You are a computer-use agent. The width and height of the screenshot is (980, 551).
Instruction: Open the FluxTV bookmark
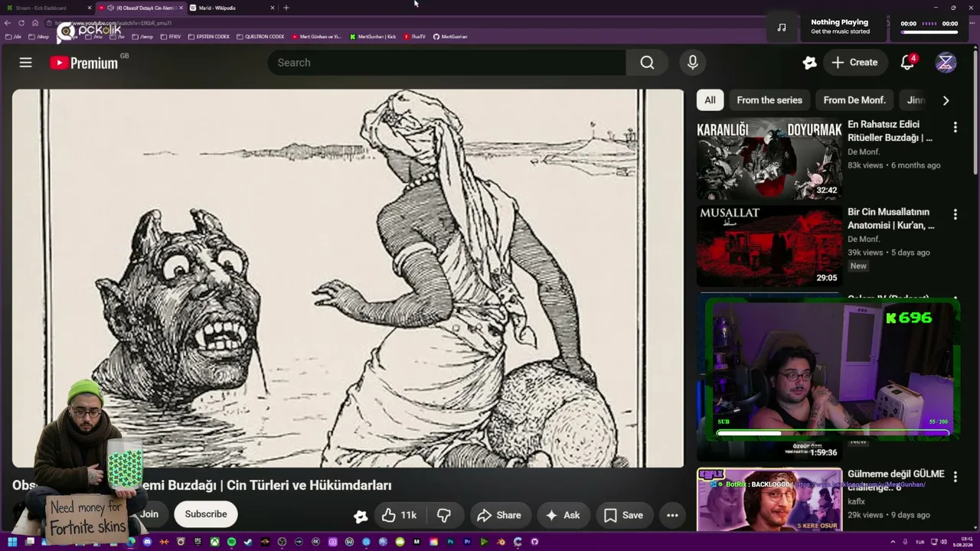click(414, 37)
